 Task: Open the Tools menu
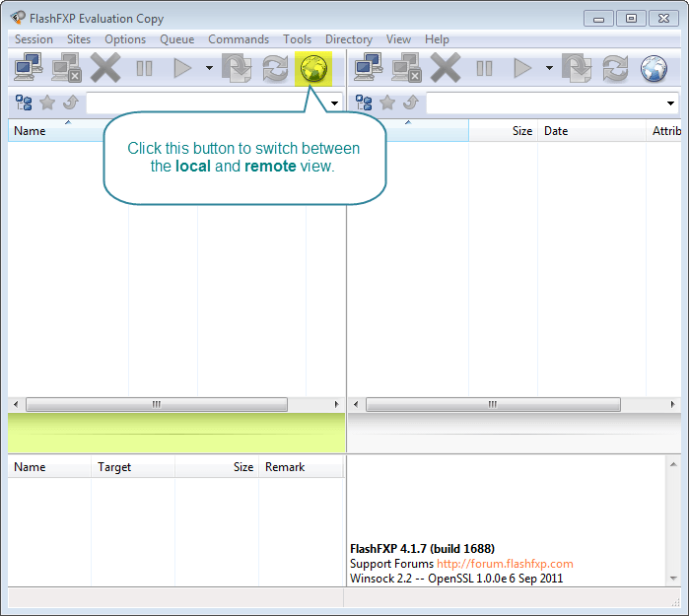tap(297, 39)
